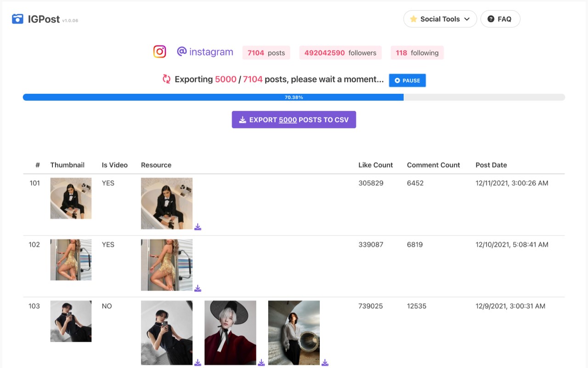588x368 pixels.
Task: Click the Is Video column header
Action: (x=115, y=165)
